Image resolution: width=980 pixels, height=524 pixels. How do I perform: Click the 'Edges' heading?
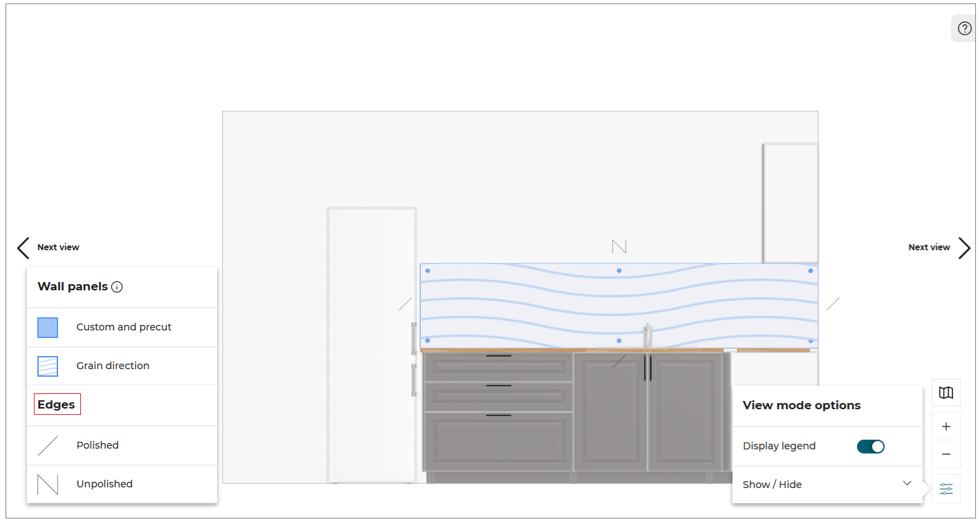pos(56,404)
